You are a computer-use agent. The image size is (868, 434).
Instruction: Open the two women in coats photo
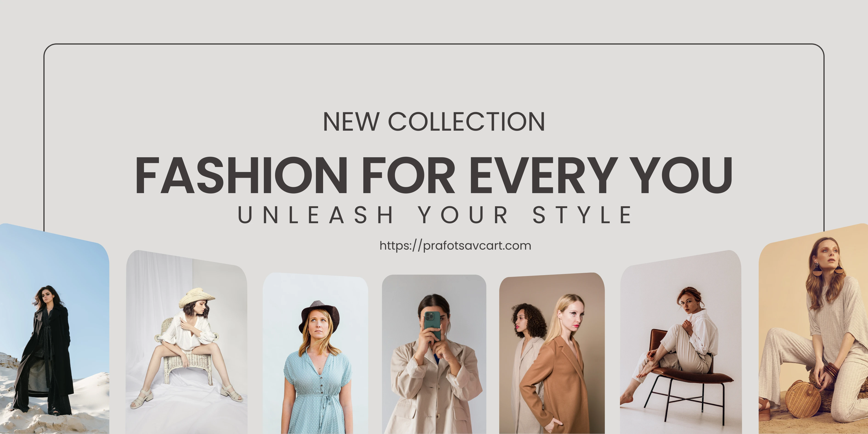[552, 353]
